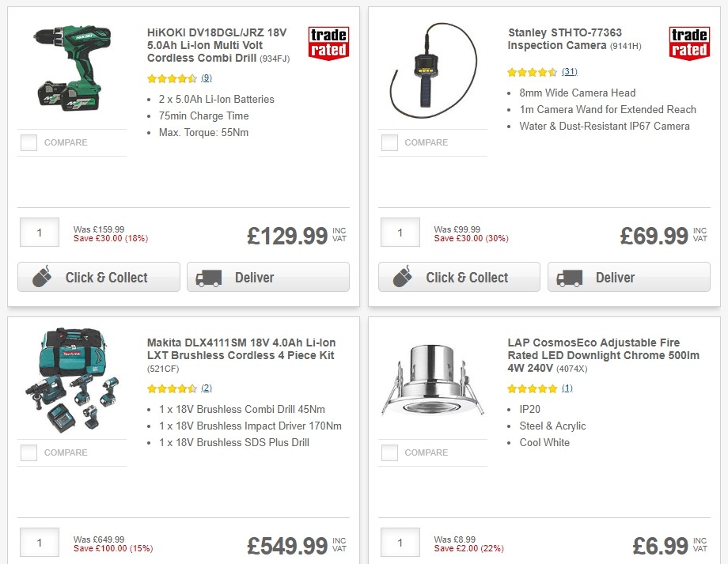Click the Trade Rated badge on HiKOKI drill
Viewport: 728px width, 564px height.
click(x=329, y=43)
